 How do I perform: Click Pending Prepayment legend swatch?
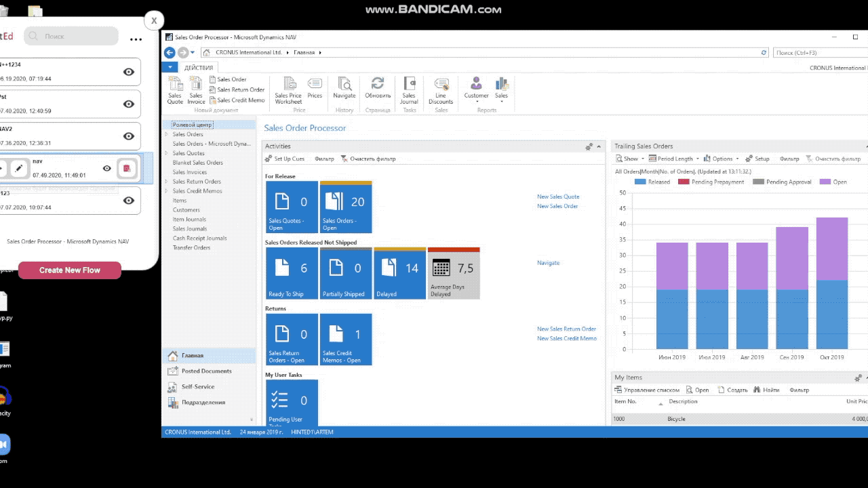coord(684,182)
